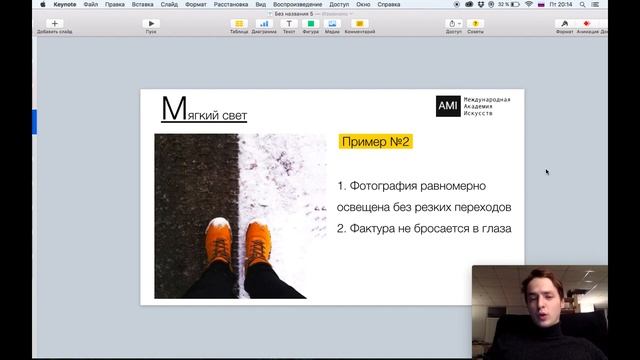640x360 pixels.
Task: Open the Вставка menu
Action: (142, 4)
